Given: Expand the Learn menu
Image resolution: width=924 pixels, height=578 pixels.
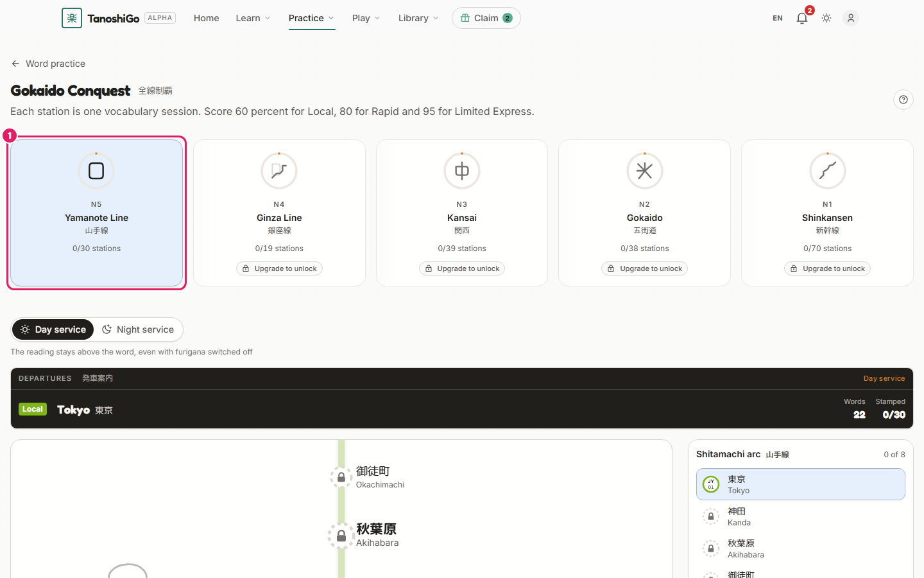Looking at the screenshot, I should pyautogui.click(x=253, y=18).
